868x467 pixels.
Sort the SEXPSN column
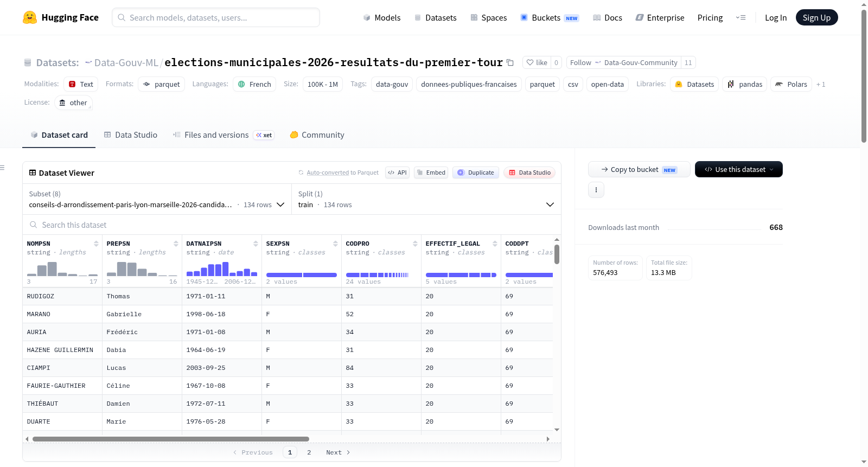pos(335,244)
